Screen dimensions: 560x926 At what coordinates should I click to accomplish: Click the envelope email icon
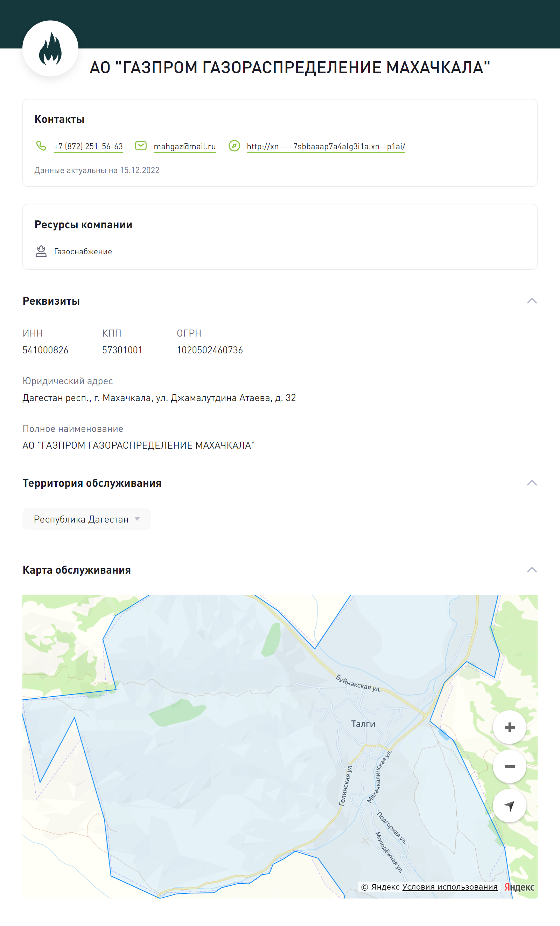point(141,146)
